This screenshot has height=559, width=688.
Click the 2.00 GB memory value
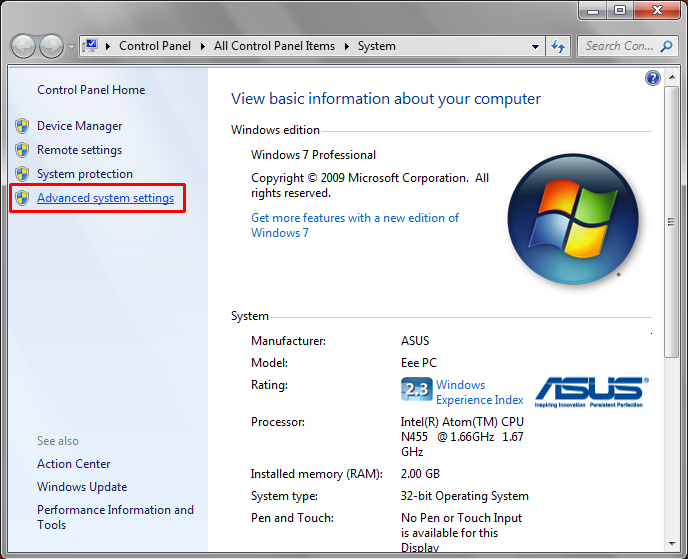tap(420, 474)
